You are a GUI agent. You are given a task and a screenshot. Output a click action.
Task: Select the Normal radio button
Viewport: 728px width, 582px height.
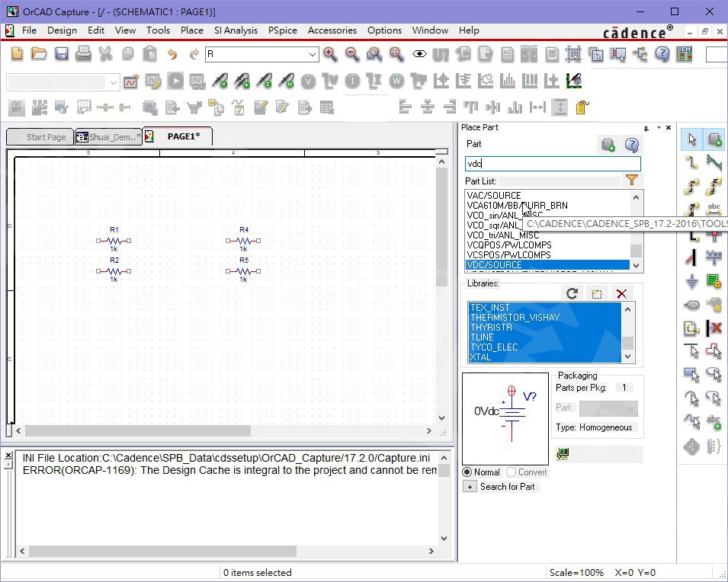[x=467, y=472]
